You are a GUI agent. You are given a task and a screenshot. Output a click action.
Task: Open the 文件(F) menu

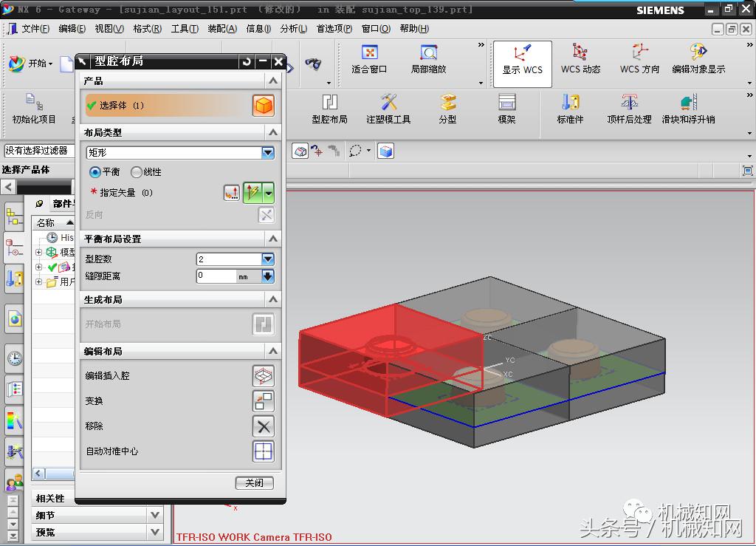[x=35, y=29]
